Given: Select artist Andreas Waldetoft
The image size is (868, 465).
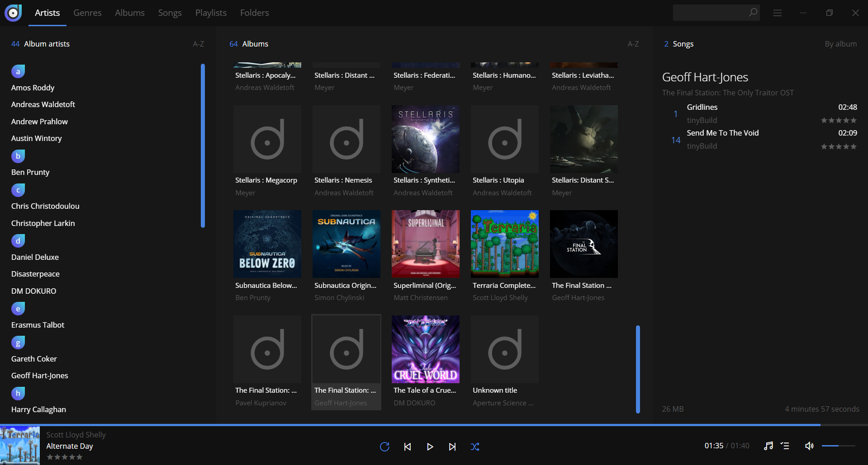Looking at the screenshot, I should click(43, 104).
